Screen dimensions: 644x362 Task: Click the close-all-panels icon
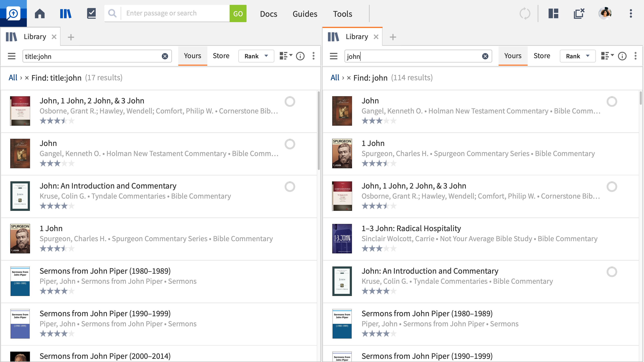click(x=579, y=13)
